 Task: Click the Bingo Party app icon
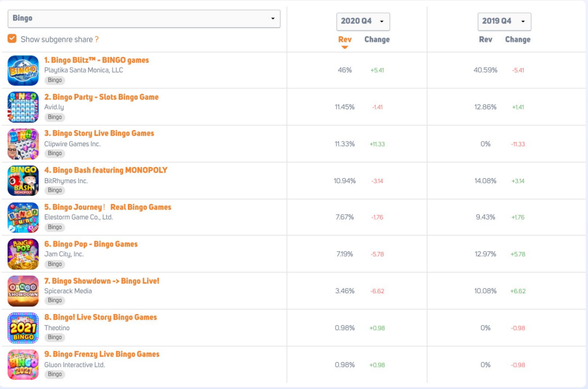coord(23,107)
